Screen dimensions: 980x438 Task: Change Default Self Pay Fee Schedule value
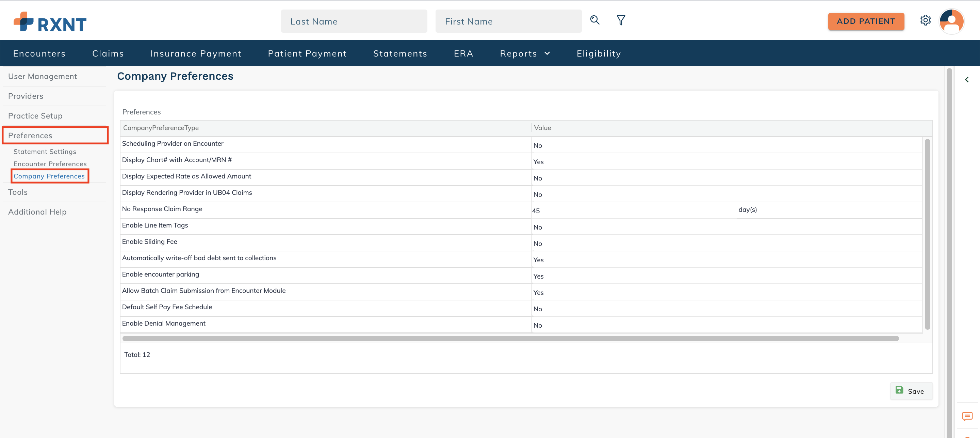726,309
